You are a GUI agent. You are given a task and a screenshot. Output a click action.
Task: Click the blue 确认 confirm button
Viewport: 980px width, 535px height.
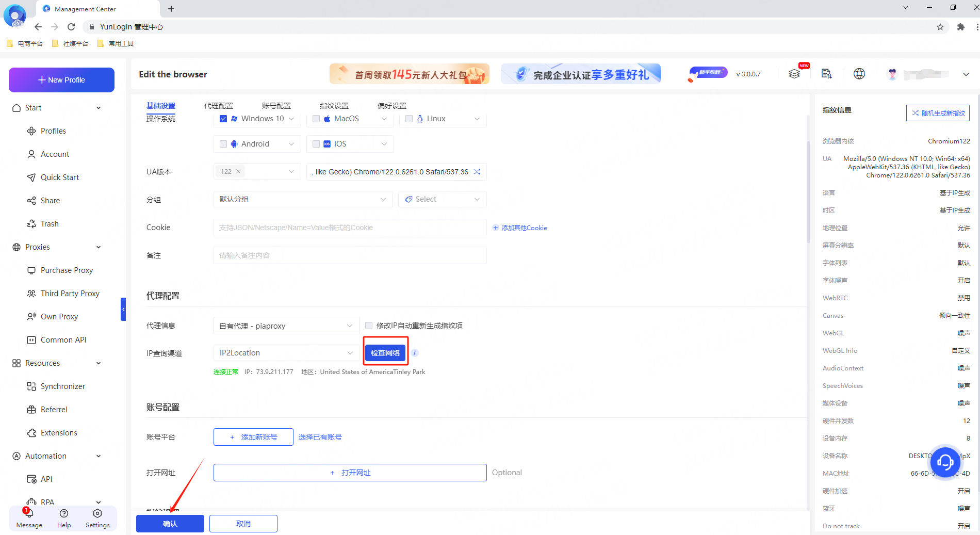pyautogui.click(x=170, y=524)
